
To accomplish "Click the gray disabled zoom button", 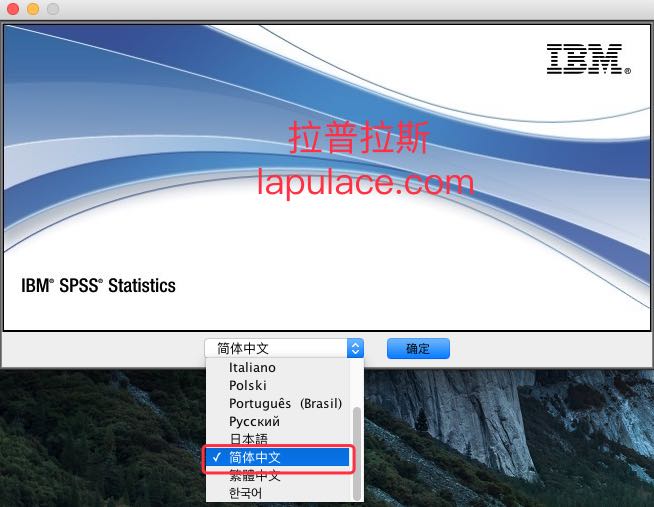I will [x=53, y=9].
